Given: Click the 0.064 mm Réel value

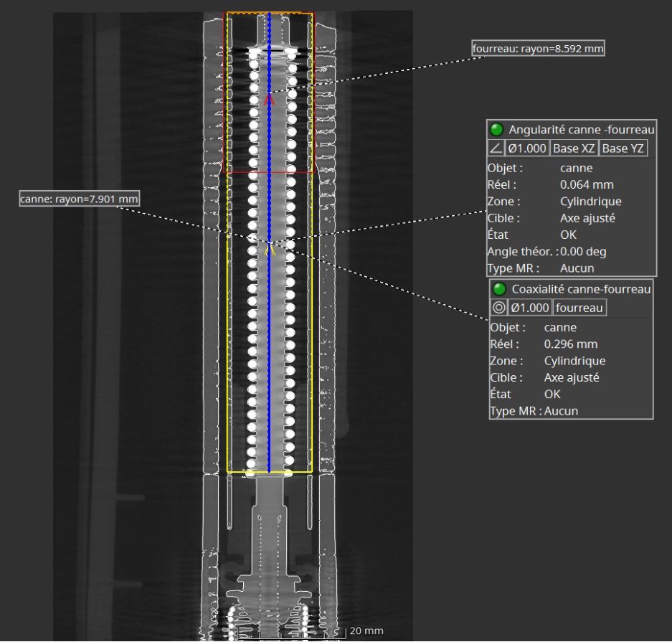Looking at the screenshot, I should pyautogui.click(x=587, y=184).
